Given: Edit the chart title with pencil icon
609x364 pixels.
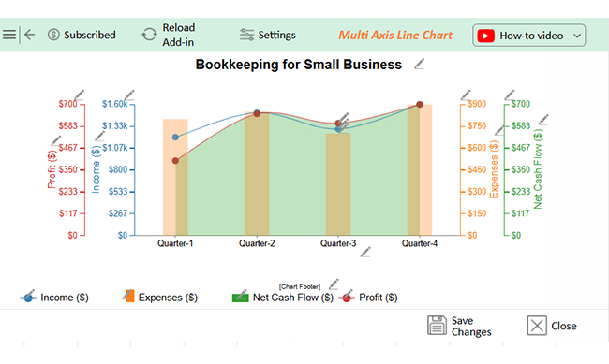Looking at the screenshot, I should (x=419, y=64).
